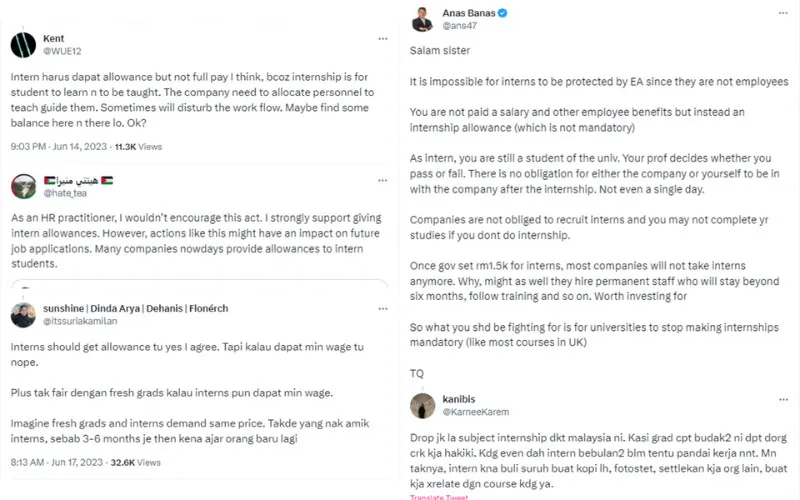Click the @itssuriakamilan handle
Image resolution: width=800 pixels, height=500 pixels.
(85, 322)
